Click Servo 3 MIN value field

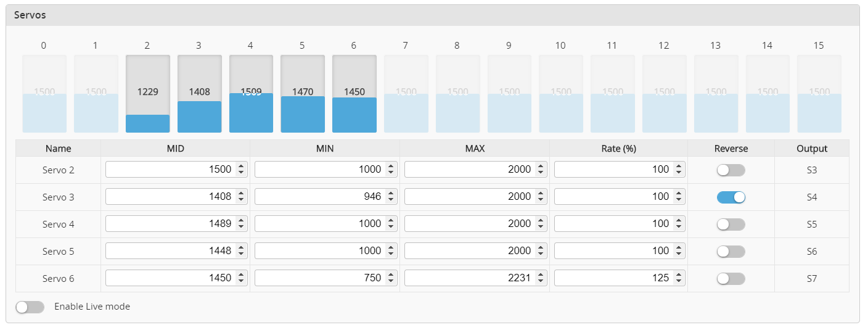coord(318,197)
